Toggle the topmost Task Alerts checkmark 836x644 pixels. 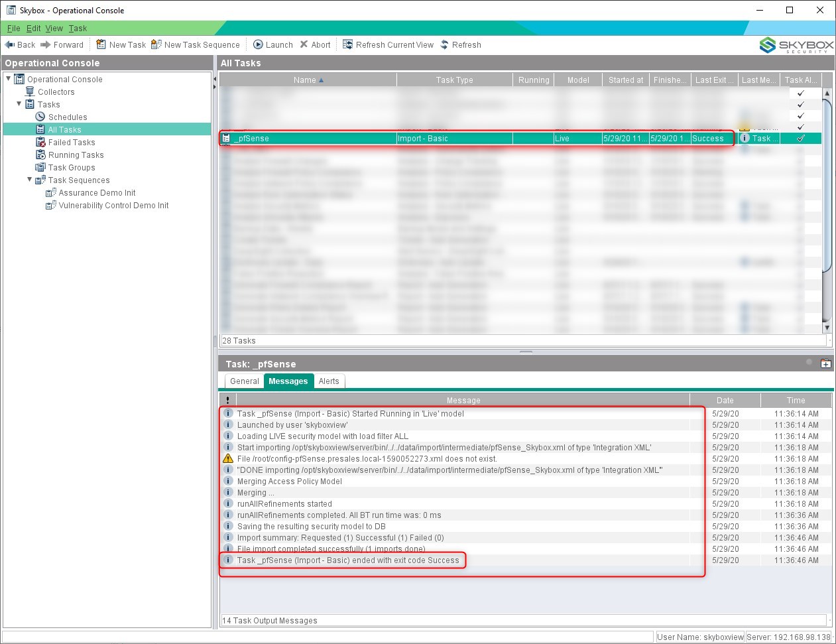pyautogui.click(x=801, y=93)
